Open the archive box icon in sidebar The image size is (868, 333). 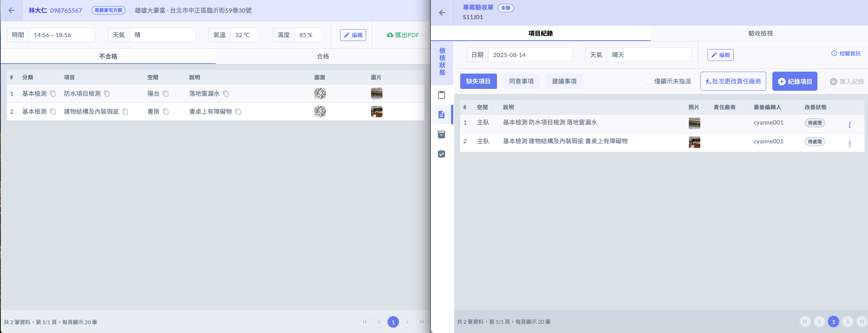(441, 135)
